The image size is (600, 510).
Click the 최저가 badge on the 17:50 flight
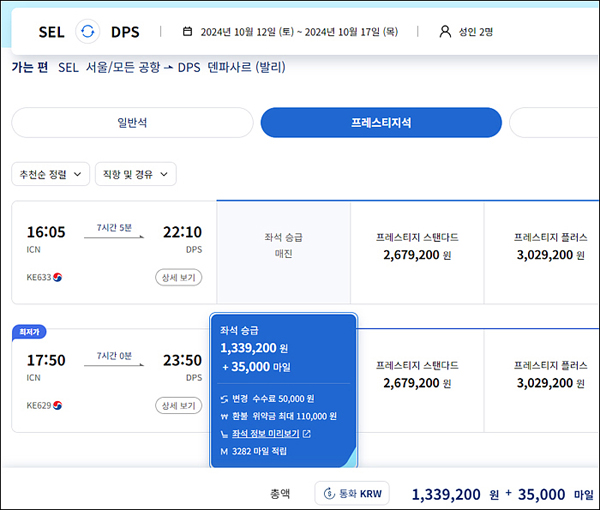tap(29, 332)
